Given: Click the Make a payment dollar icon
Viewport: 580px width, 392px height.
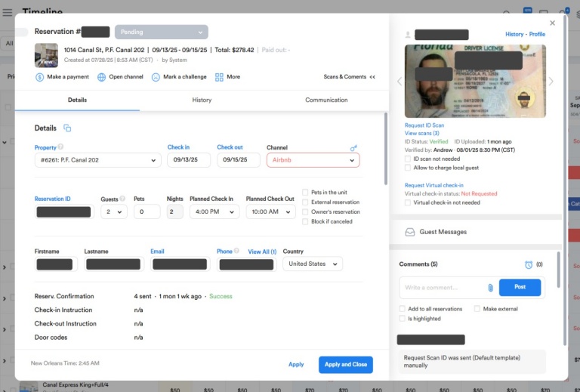Looking at the screenshot, I should point(39,77).
